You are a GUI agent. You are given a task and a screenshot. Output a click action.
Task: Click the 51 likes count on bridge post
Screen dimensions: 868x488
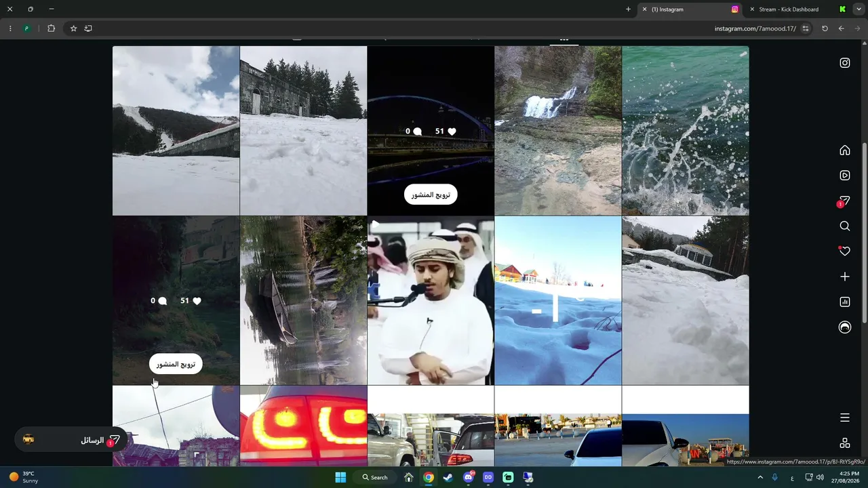446,131
